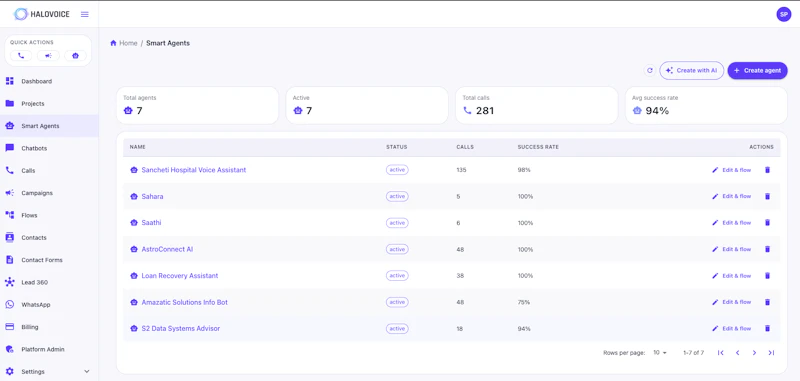Open the Sahara agent link
800x381 pixels.
(152, 196)
